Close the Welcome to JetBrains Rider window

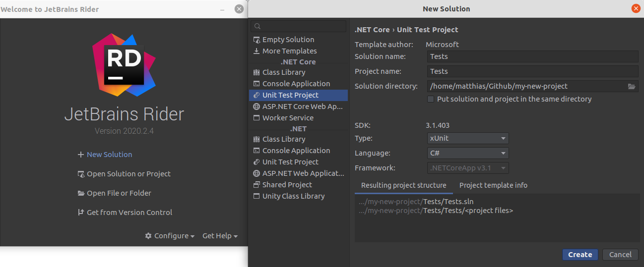tap(239, 9)
